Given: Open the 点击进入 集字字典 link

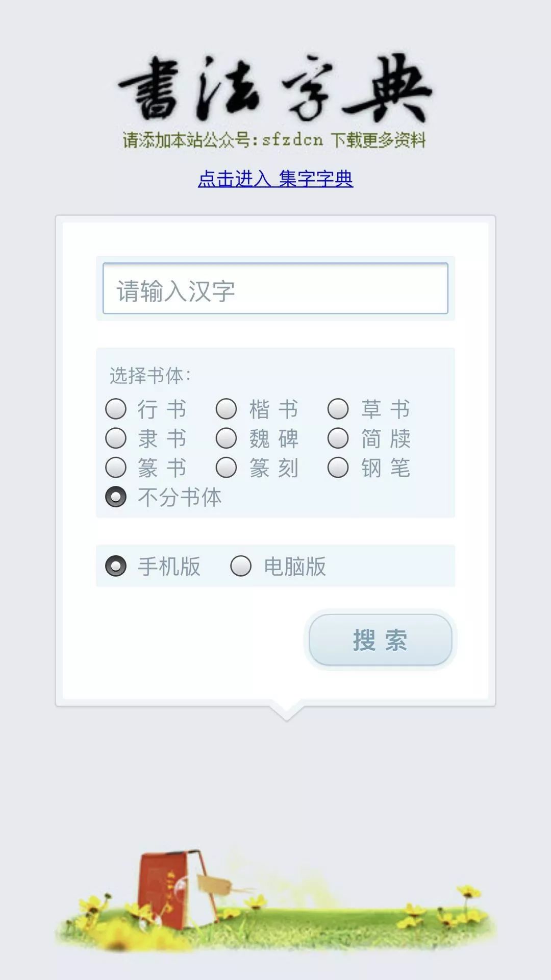Looking at the screenshot, I should click(x=275, y=179).
